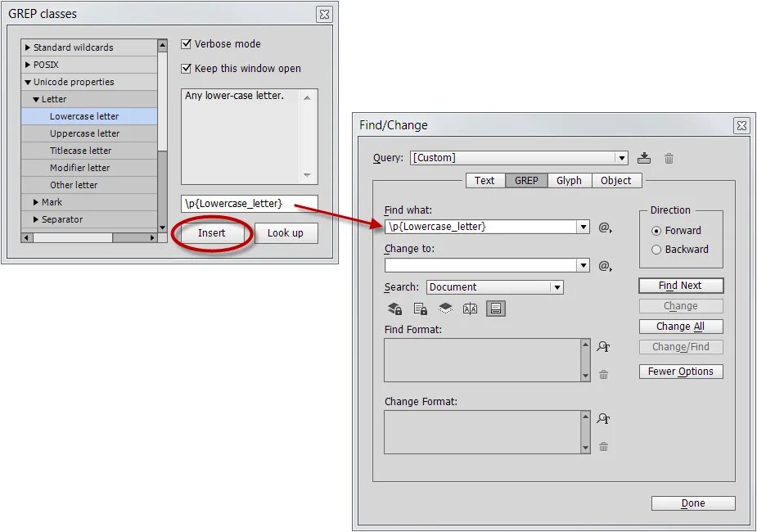Click into the Change to input field
Viewport: 757px width, 532px height.
pos(481,265)
